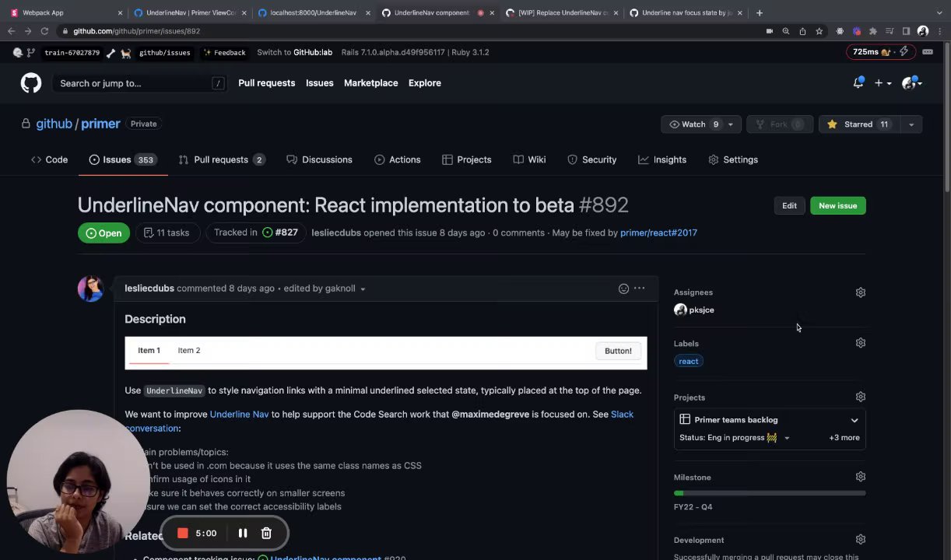Click the react label
This screenshot has height=560, width=951.
click(x=689, y=361)
